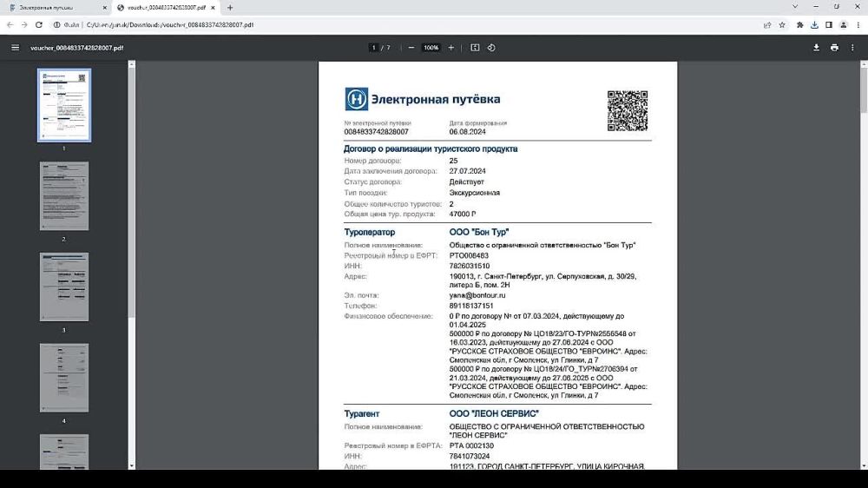Go forward in browser history

point(24,25)
